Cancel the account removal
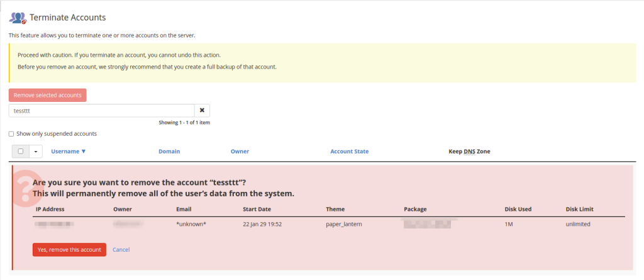644x280 pixels. [121, 250]
